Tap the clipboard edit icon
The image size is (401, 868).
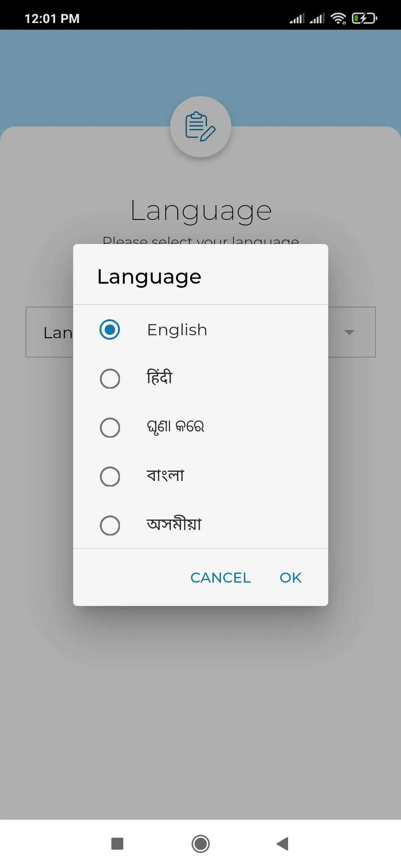pyautogui.click(x=200, y=126)
